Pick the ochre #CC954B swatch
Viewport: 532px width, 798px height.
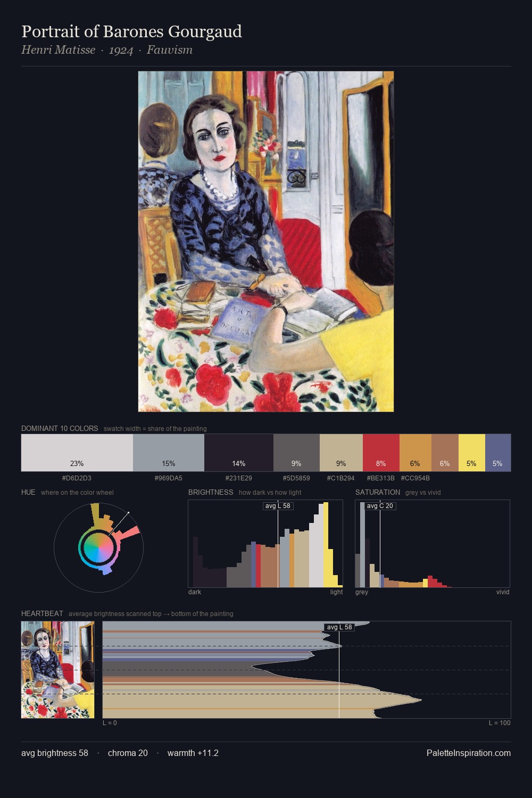pyautogui.click(x=415, y=453)
